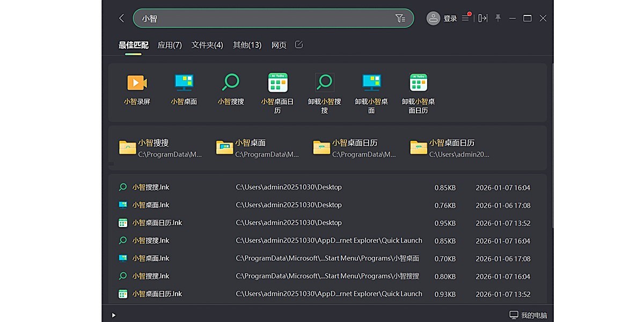The height and width of the screenshot is (322, 644).
Task: Pin the search window on top
Action: coord(498,18)
